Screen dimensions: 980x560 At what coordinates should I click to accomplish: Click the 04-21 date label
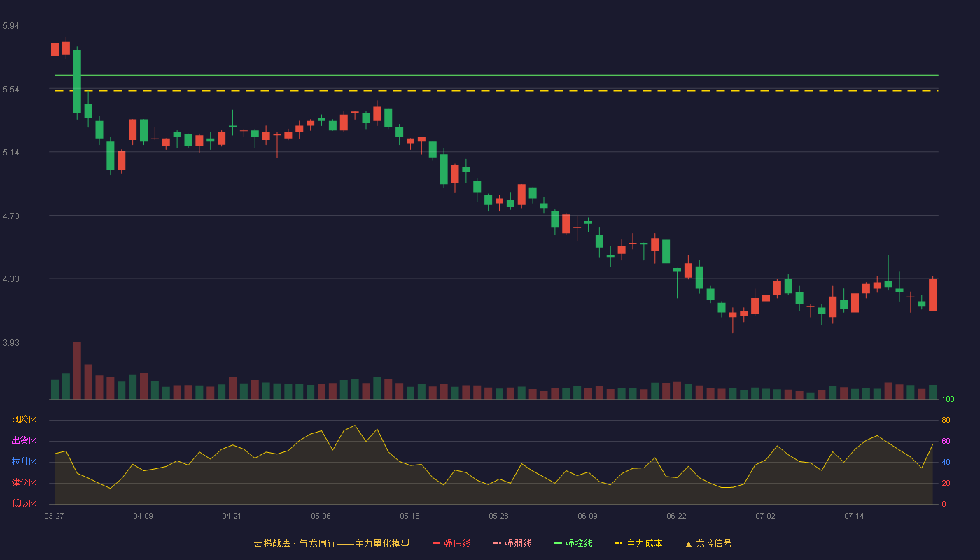[232, 516]
